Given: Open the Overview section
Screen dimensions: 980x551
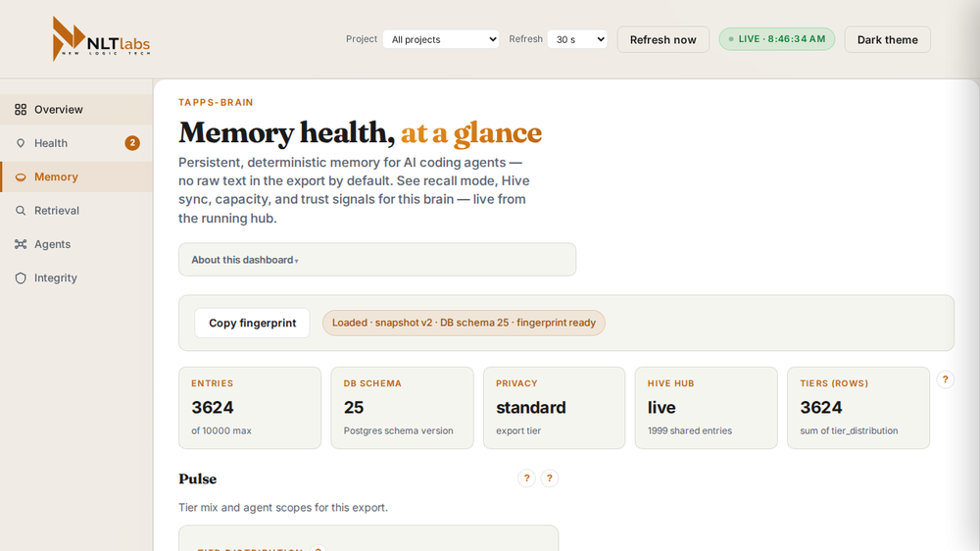Looking at the screenshot, I should (76, 110).
